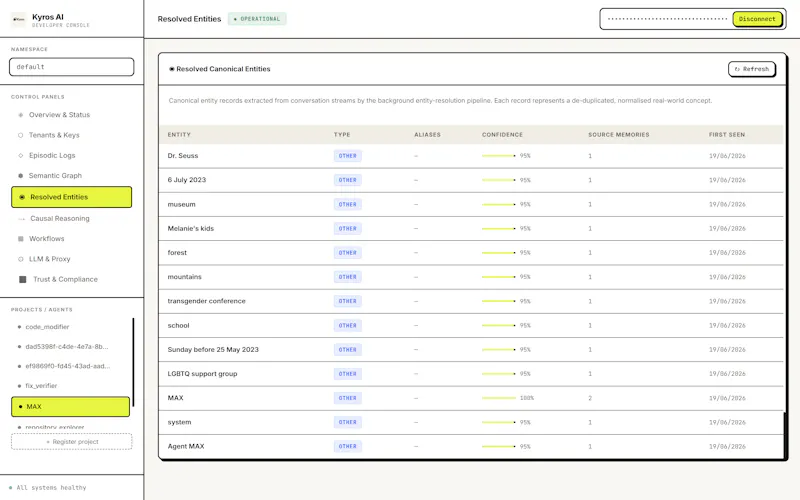Click the Tenants & Keys circle icon

[20, 135]
